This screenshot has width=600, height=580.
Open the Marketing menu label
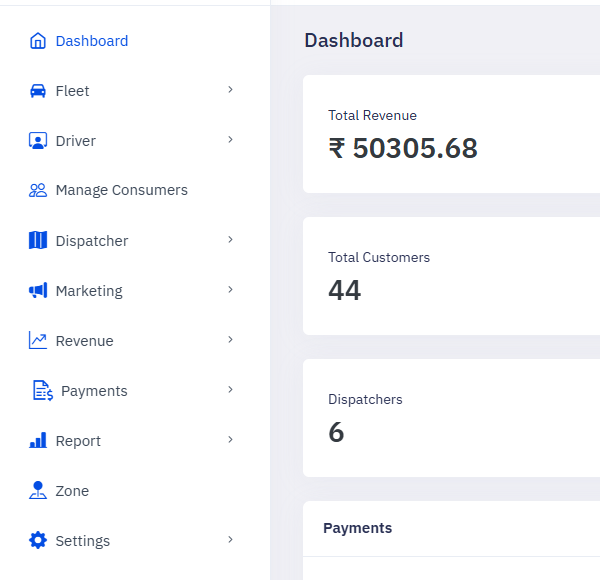[89, 291]
